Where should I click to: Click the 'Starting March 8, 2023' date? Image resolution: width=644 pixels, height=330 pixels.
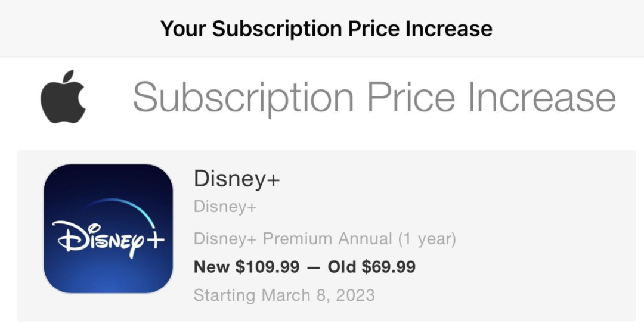tap(284, 295)
